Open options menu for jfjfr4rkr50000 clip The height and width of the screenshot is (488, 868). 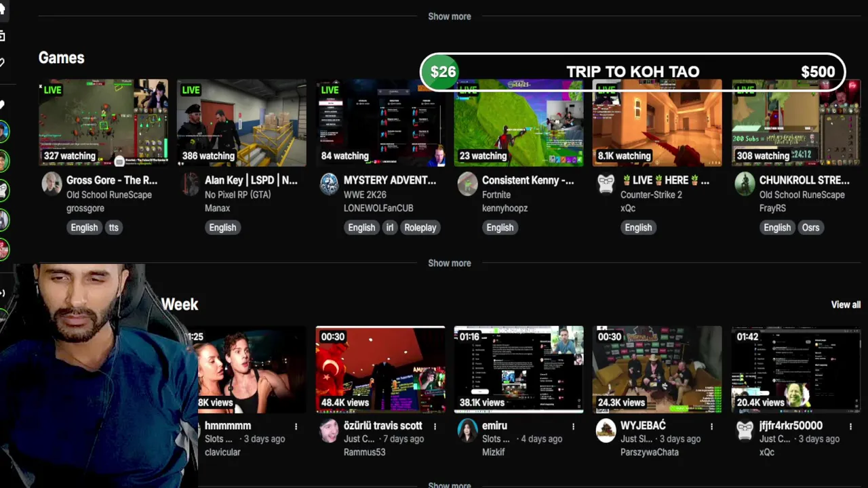point(850,426)
